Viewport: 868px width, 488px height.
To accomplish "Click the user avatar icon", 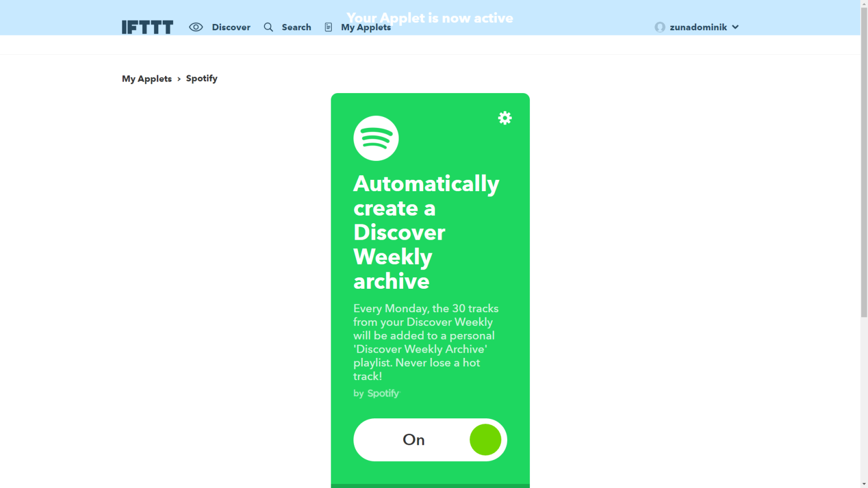I will click(660, 27).
